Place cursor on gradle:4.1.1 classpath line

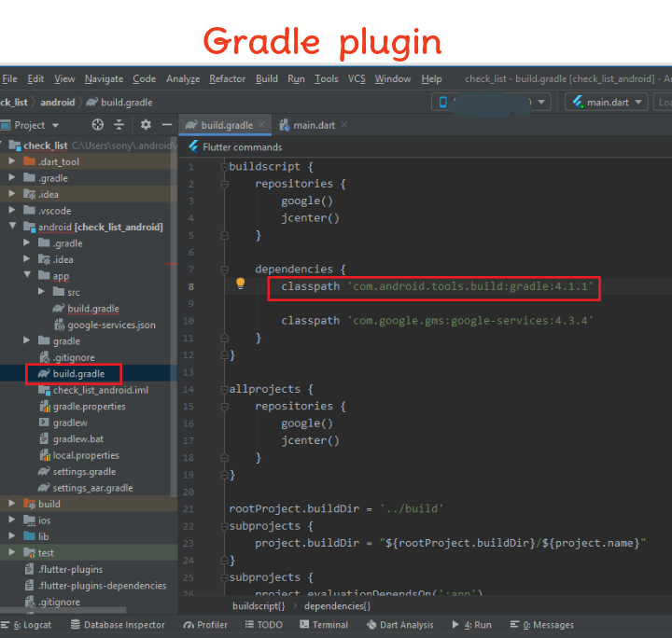437,286
